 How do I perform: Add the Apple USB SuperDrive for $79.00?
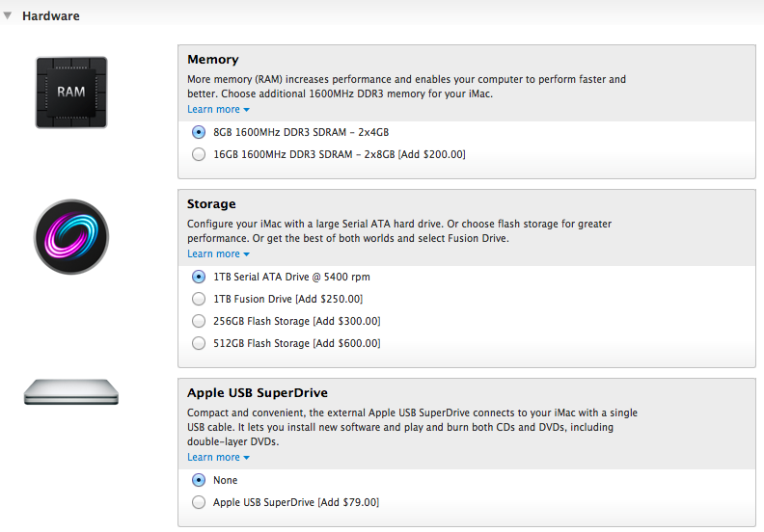pos(199,502)
